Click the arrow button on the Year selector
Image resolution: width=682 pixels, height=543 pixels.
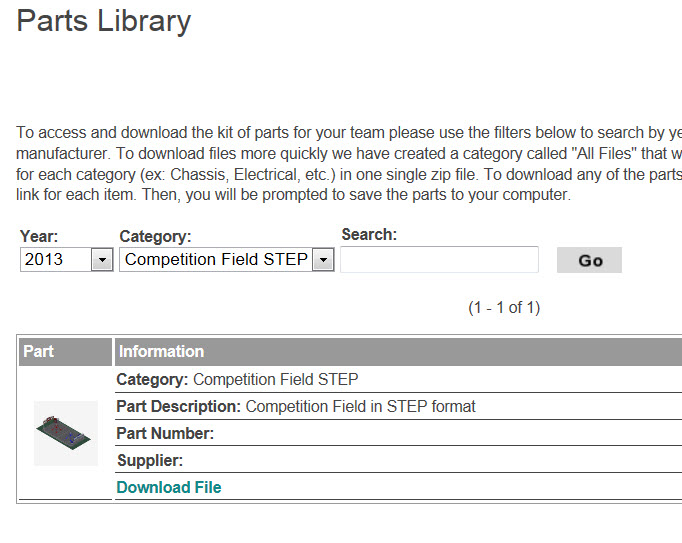[102, 260]
